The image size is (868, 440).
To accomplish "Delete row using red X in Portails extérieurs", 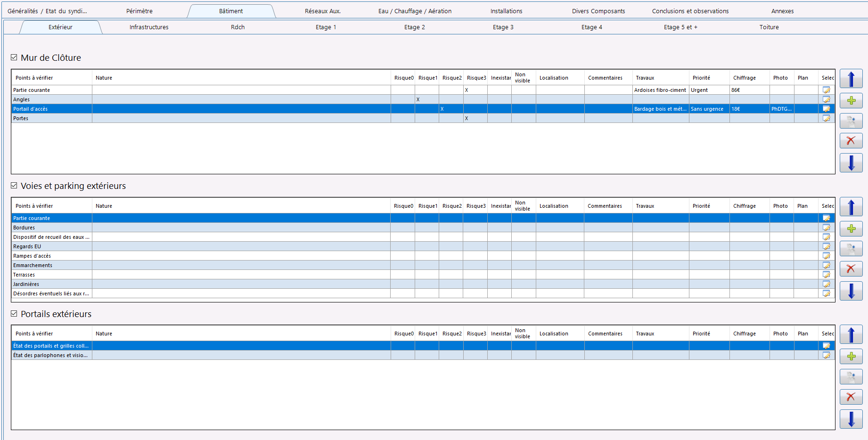I will coord(851,397).
